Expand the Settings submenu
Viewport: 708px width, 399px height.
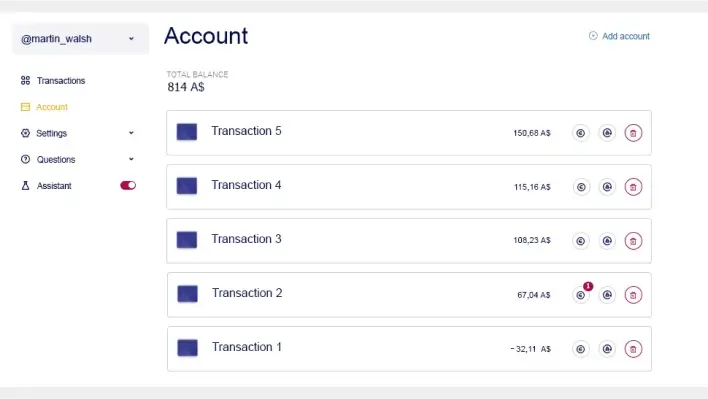coord(131,133)
